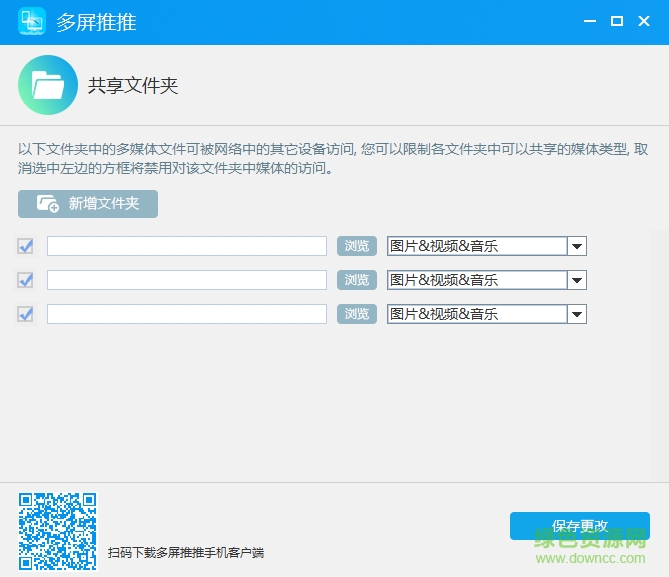The image size is (669, 577).
Task: Select the third folder path input field
Action: point(187,314)
